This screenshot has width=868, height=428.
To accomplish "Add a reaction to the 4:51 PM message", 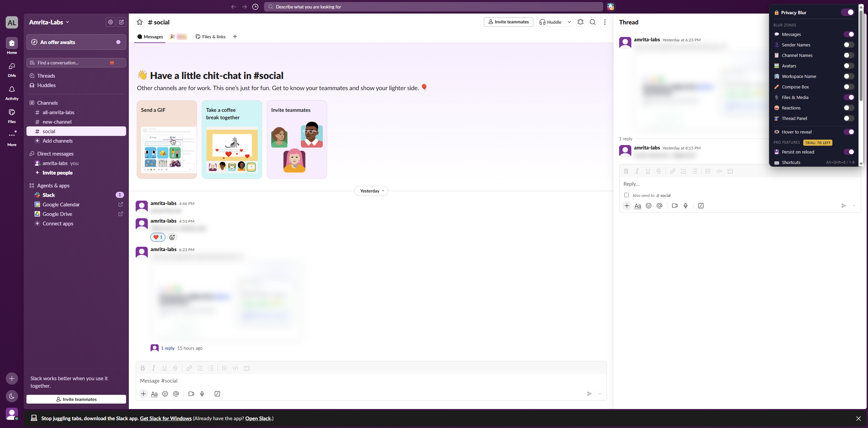I will tap(172, 237).
